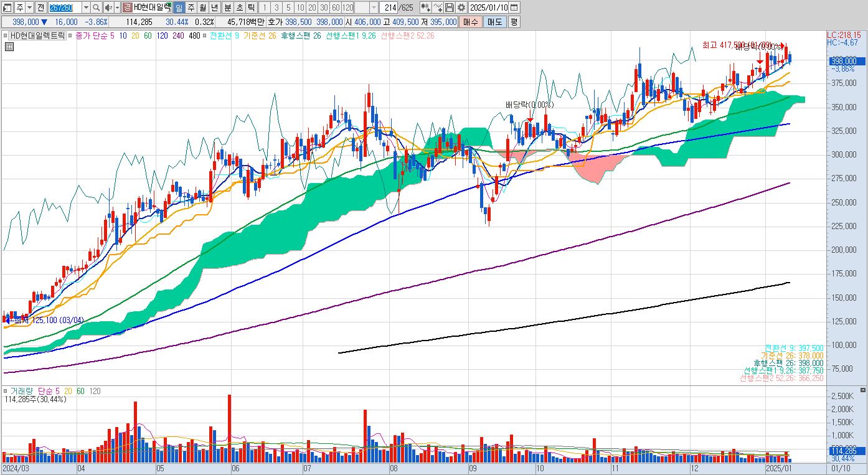Viewport: 868px width, 475px height.
Task: Click the 매도 sell button
Action: click(494, 22)
